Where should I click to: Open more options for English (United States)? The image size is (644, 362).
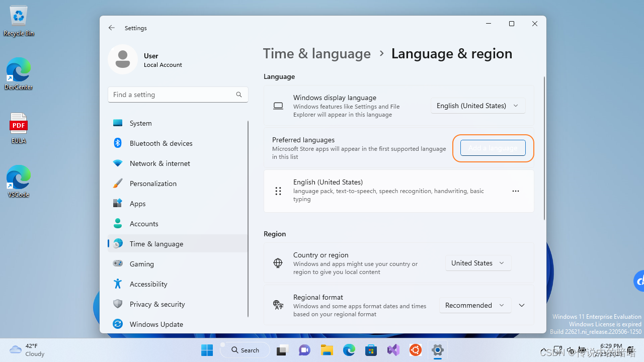(x=515, y=191)
